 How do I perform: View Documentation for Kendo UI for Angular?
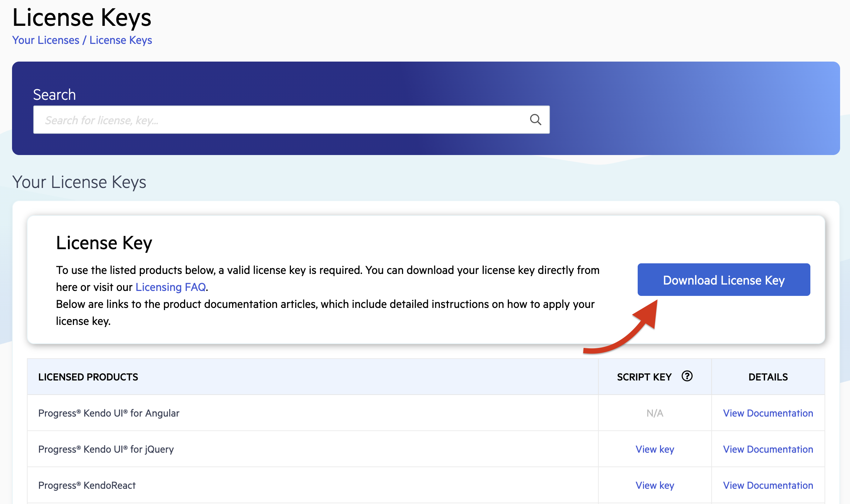tap(768, 413)
